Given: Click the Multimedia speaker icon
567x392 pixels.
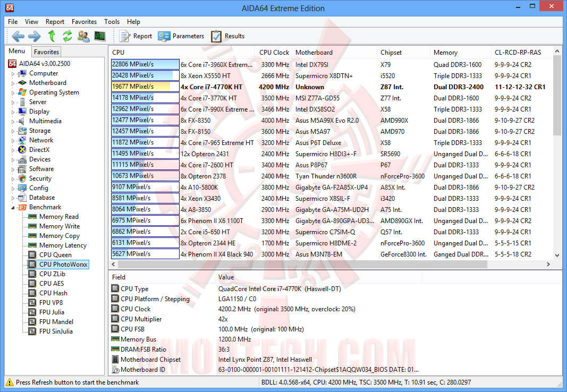Looking at the screenshot, I should pos(22,121).
